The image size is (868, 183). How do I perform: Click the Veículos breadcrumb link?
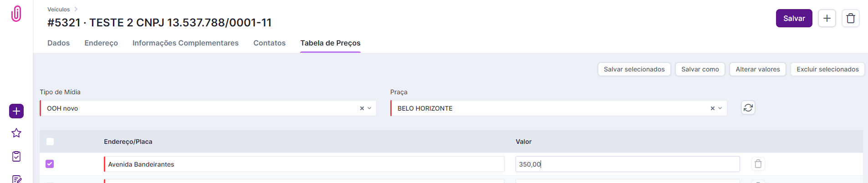point(59,9)
